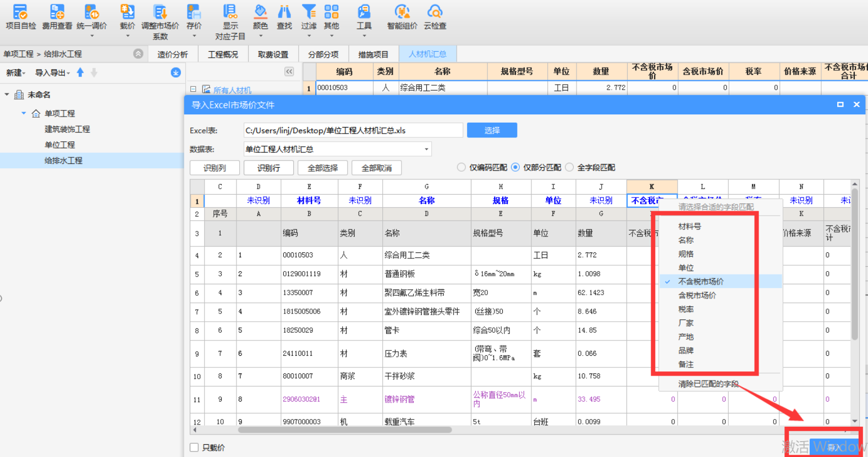Select the 仅部分匹配 radio button
Image resolution: width=868 pixels, height=457 pixels.
[515, 167]
